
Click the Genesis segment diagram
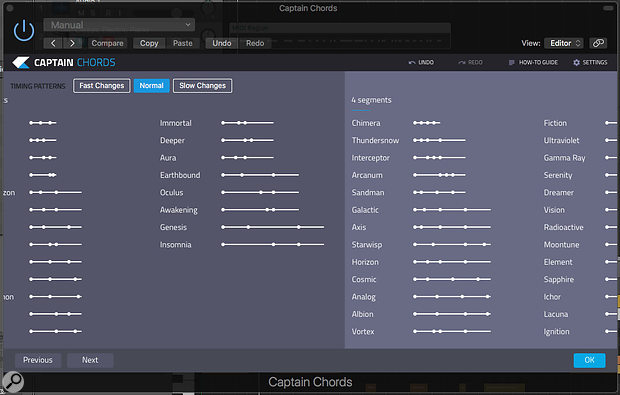click(273, 227)
